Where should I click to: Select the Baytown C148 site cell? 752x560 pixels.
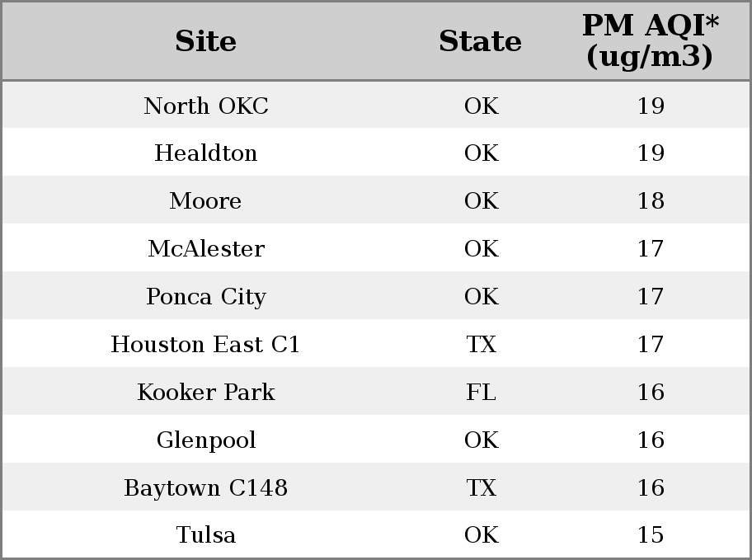point(206,487)
